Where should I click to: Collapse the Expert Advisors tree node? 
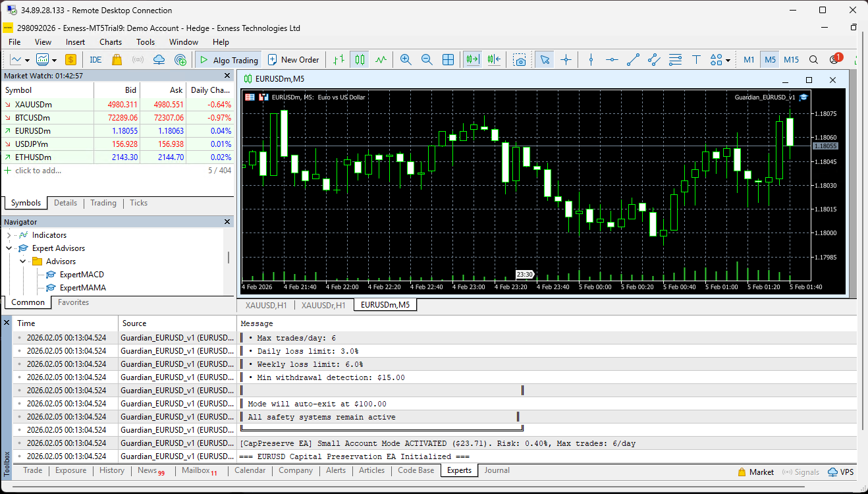(9, 248)
